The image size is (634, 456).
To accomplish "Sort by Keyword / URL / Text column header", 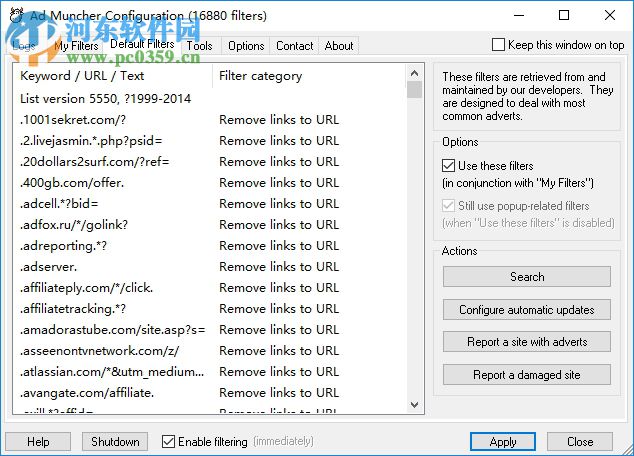I will 112,76.
